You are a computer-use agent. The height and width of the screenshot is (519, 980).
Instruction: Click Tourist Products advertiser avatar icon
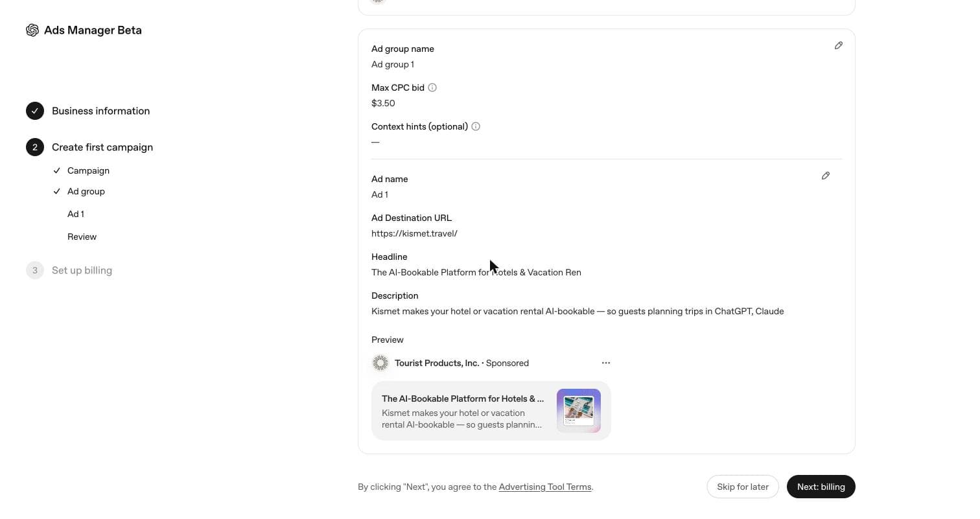[x=380, y=363]
